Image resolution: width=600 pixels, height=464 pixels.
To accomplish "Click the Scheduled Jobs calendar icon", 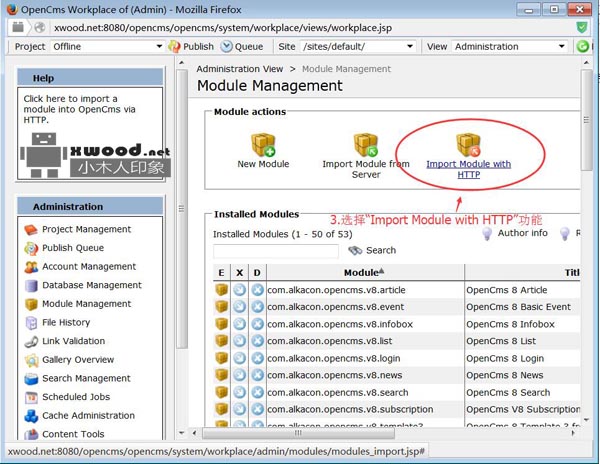I will 31,397.
